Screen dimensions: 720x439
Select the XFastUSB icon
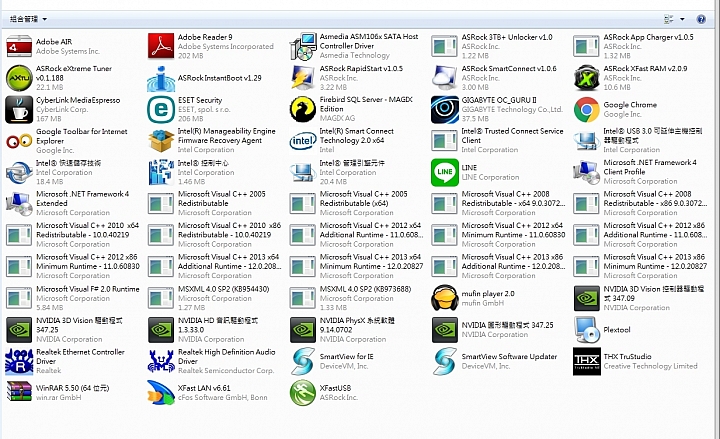click(x=303, y=393)
